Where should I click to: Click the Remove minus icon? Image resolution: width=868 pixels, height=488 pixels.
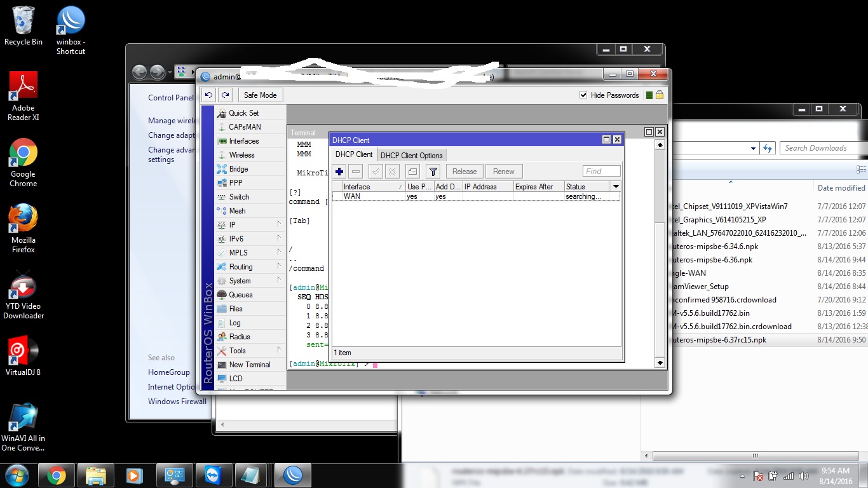coord(356,172)
